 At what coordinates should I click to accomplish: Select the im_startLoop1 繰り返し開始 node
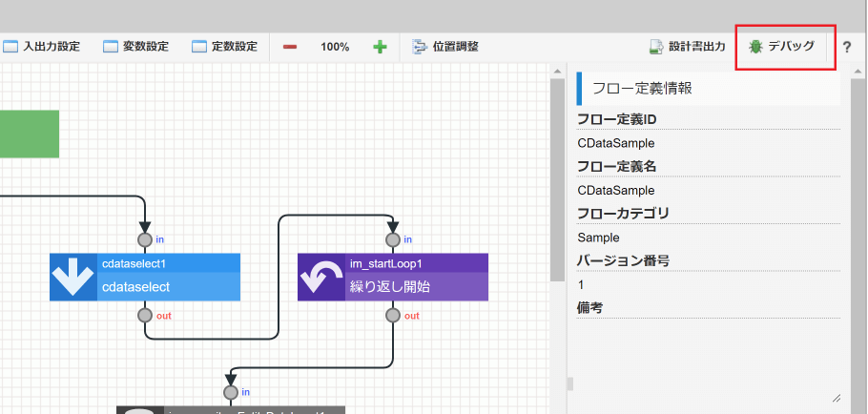click(x=393, y=278)
